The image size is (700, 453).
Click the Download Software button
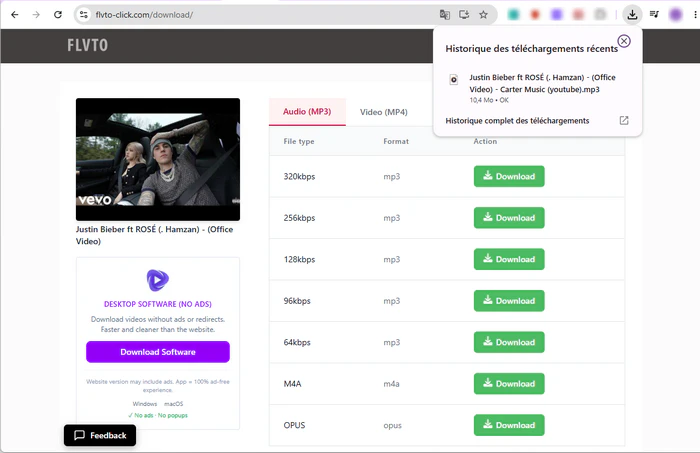[158, 352]
